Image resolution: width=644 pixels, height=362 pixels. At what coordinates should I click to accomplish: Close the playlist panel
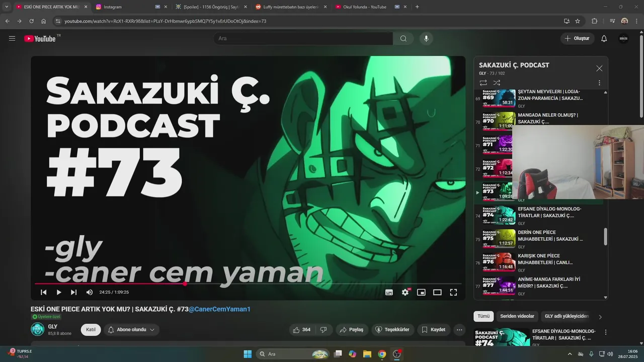(x=599, y=68)
